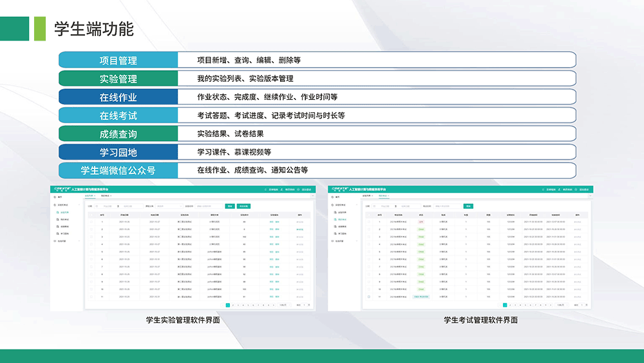Viewport: 644px width, 363px height.
Task: Tick the row 4 checkbox in the exam table
Action: pos(369,244)
